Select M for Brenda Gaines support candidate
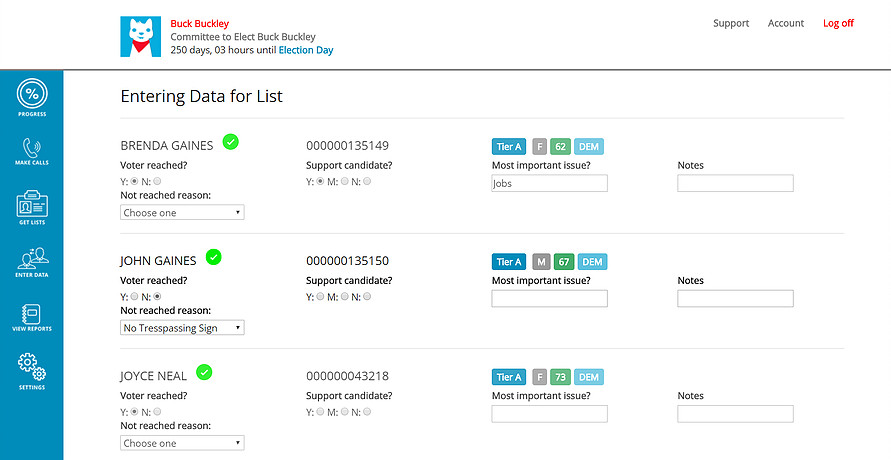The image size is (891, 460). click(x=344, y=182)
